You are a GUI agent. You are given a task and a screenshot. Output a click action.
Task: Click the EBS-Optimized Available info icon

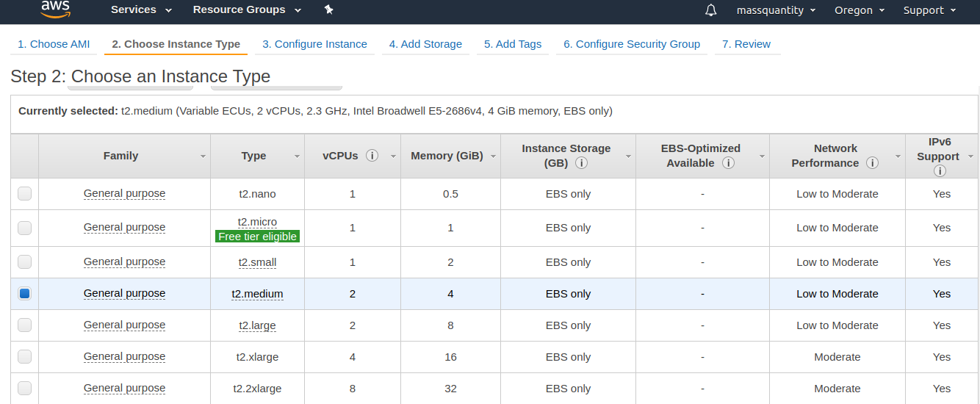pos(728,163)
